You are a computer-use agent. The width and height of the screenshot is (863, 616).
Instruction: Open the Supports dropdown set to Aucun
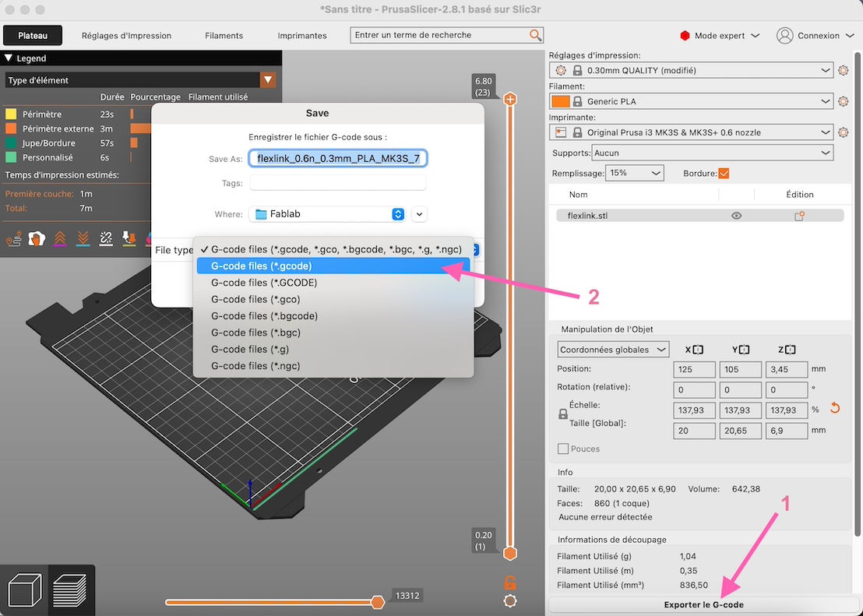tap(712, 153)
